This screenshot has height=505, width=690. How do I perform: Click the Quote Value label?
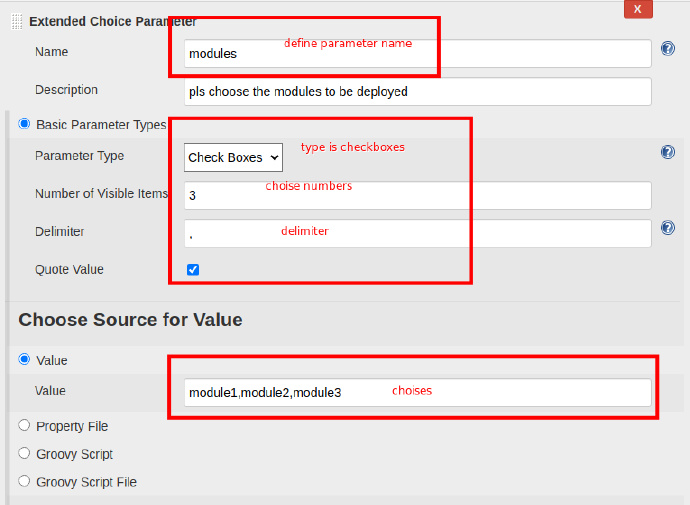[70, 269]
